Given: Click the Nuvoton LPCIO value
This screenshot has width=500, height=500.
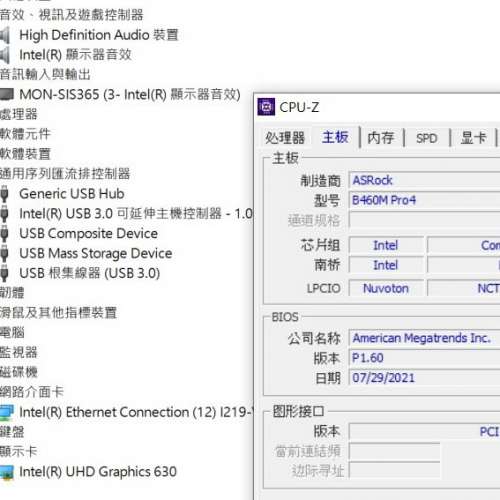Looking at the screenshot, I should 386,288.
